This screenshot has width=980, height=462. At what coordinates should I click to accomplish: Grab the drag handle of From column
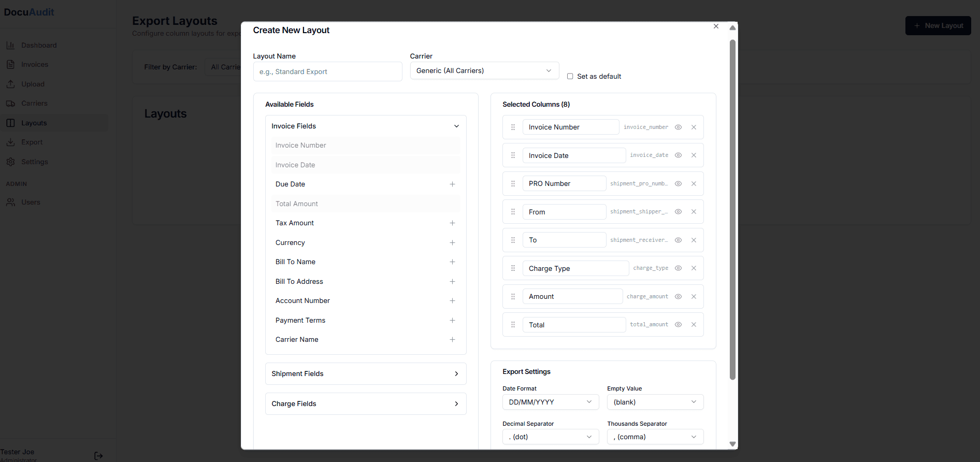pos(513,212)
